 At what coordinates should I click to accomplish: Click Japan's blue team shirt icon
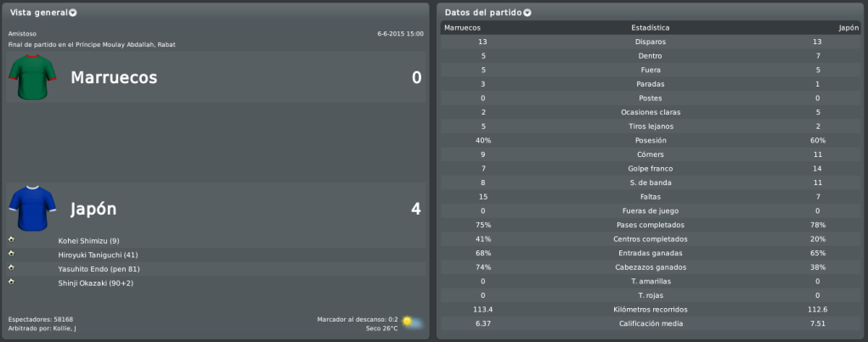(32, 208)
